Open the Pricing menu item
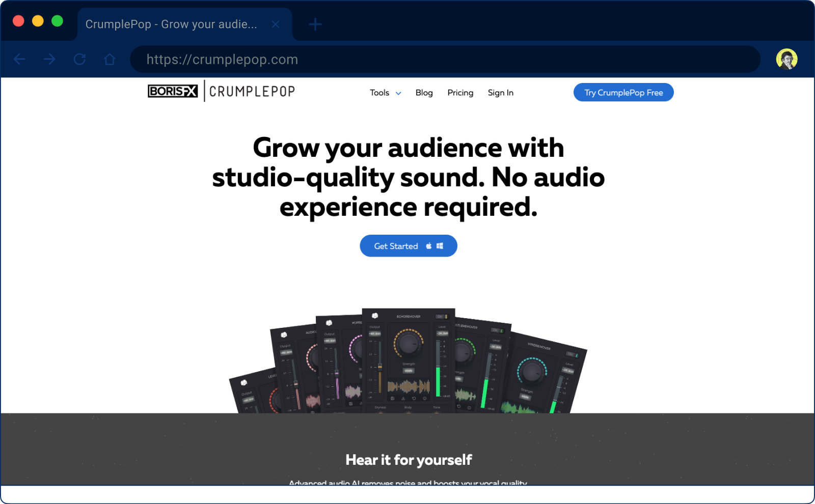 tap(460, 93)
